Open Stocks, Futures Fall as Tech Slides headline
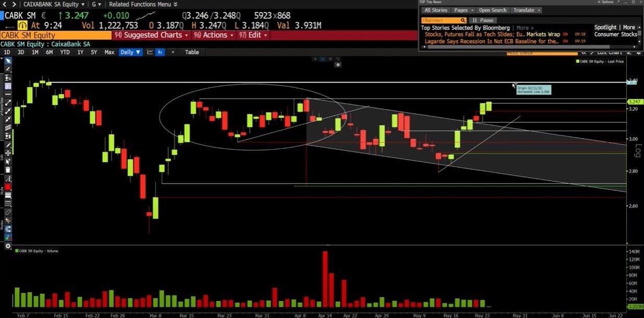Image resolution: width=644 pixels, height=318 pixels. point(475,34)
